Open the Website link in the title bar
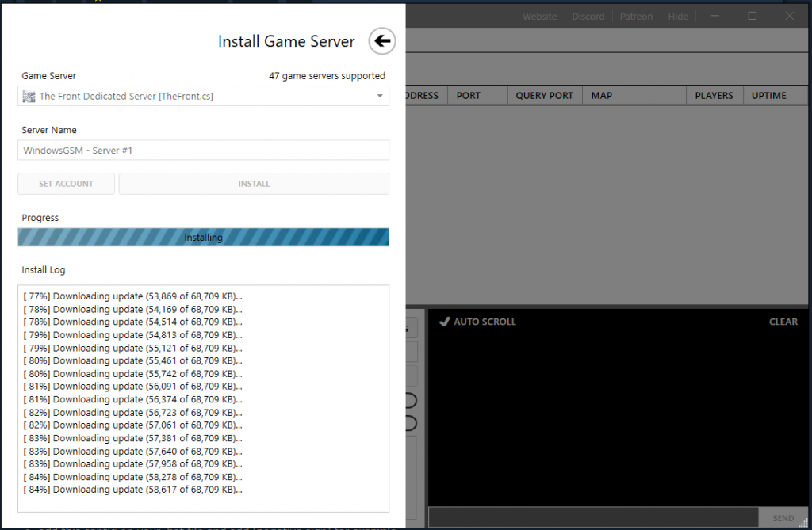812x530 pixels. pos(539,16)
